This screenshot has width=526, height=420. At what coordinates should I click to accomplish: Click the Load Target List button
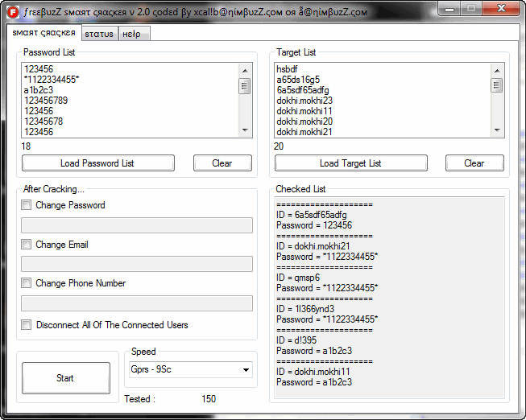(x=351, y=163)
